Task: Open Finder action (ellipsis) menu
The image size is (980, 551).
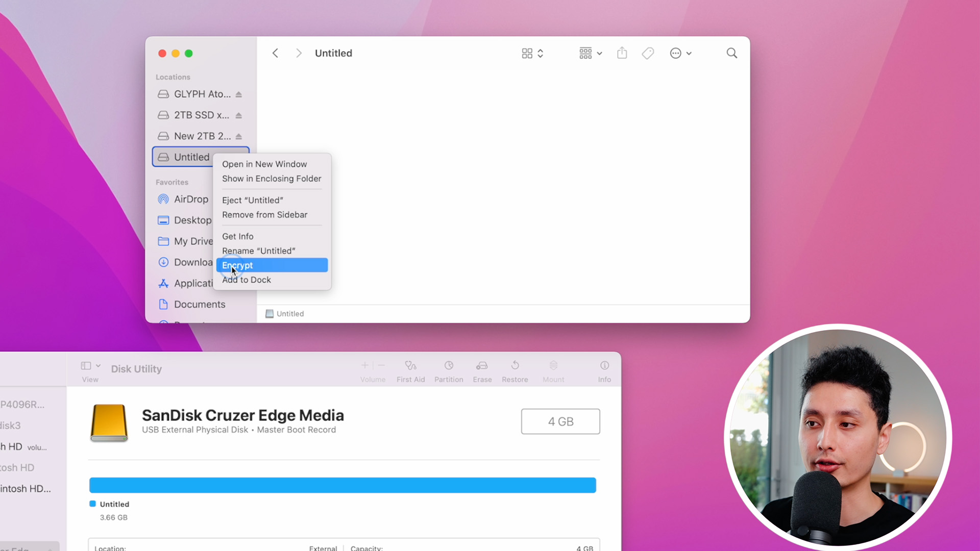Action: [680, 53]
